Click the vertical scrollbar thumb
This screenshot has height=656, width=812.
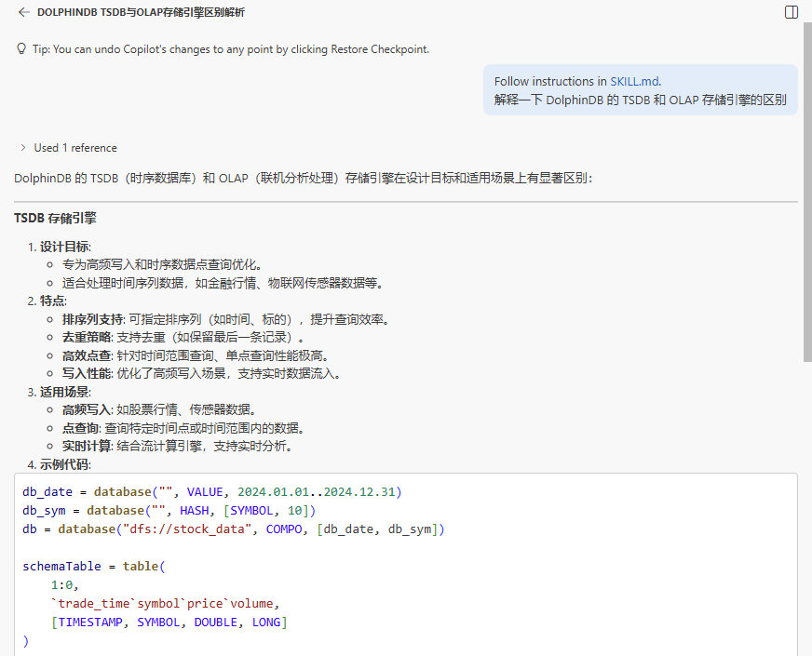tap(807, 192)
